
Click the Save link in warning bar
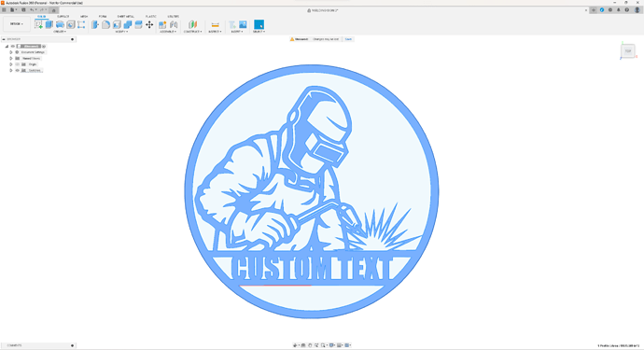click(x=348, y=39)
